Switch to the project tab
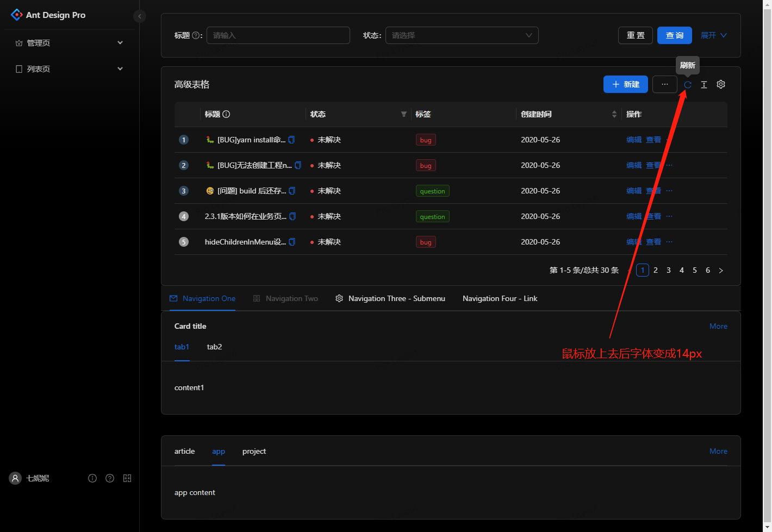Viewport: 772px width, 532px height. (254, 451)
